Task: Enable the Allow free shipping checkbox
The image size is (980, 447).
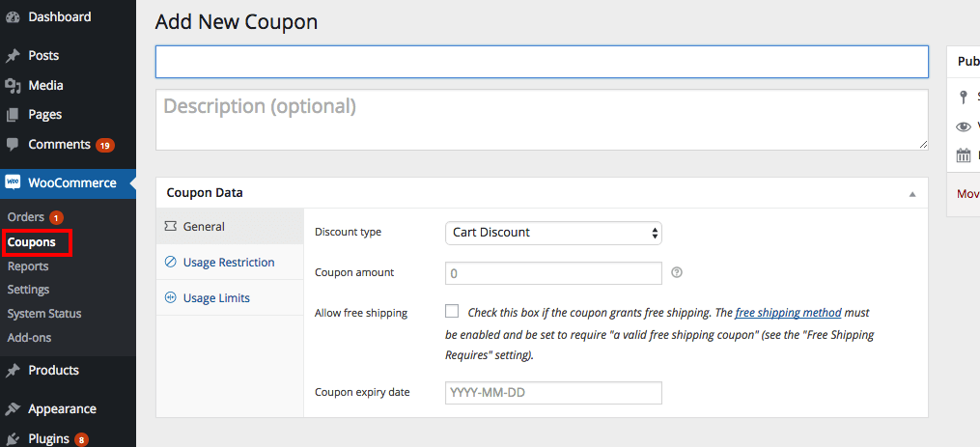Action: point(452,311)
